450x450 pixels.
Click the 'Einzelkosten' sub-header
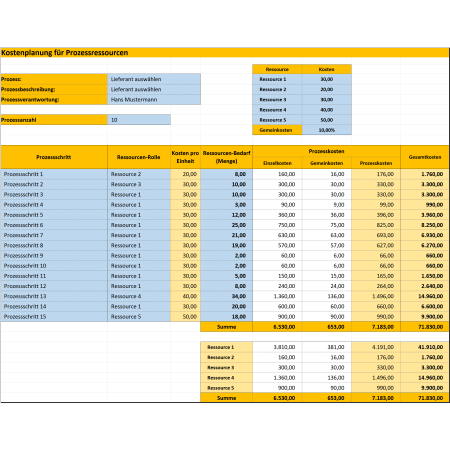(x=277, y=163)
